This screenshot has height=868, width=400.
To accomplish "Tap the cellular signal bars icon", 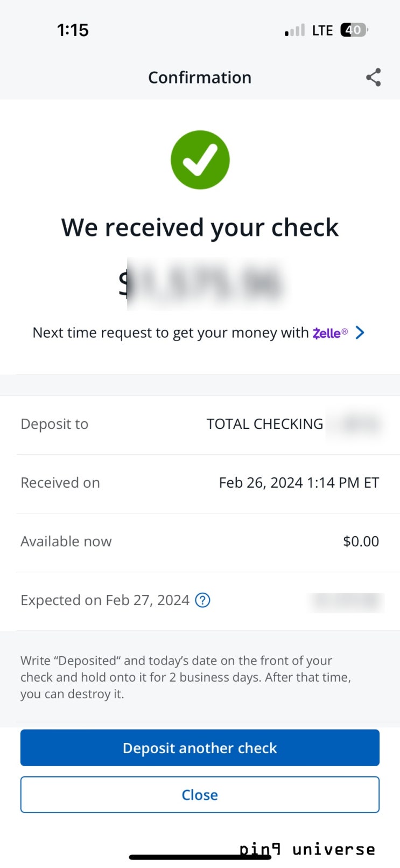I will click(294, 31).
